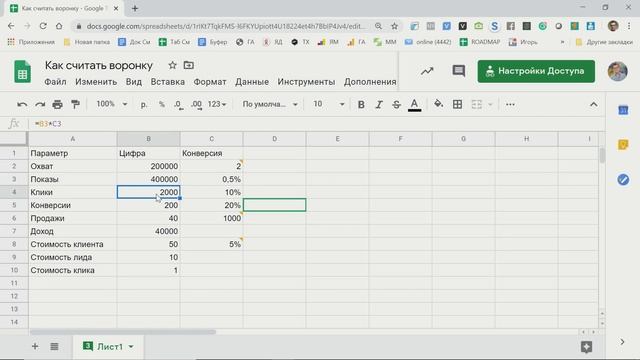Open Google Sheets home icon
The image size is (640, 360).
(x=22, y=72)
